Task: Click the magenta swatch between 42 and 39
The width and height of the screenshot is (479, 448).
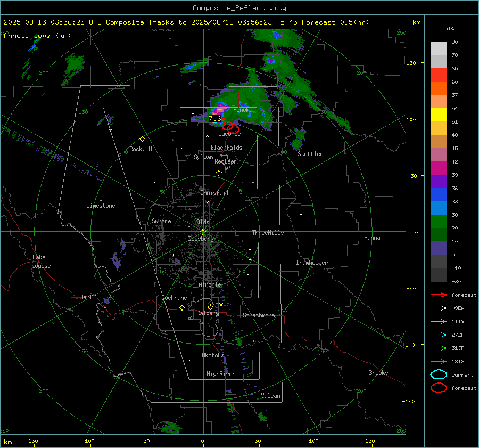Action: click(439, 168)
